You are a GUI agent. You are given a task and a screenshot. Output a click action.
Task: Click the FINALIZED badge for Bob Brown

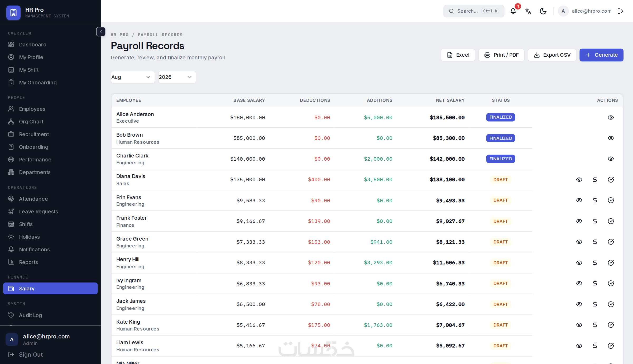[x=501, y=138]
